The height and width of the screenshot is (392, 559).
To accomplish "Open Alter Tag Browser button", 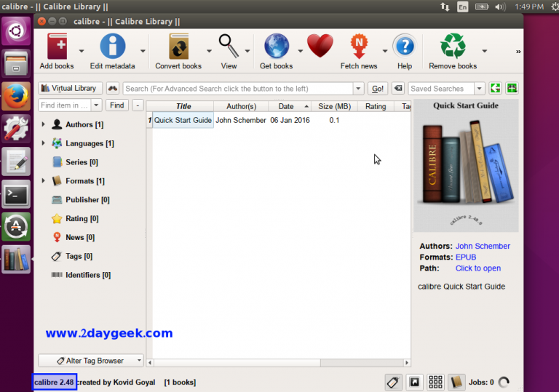I will (x=91, y=361).
